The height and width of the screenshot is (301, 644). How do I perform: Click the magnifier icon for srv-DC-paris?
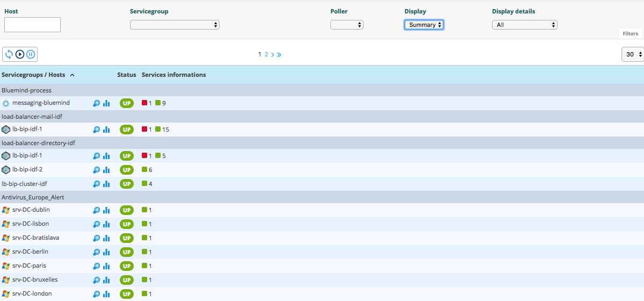96,266
